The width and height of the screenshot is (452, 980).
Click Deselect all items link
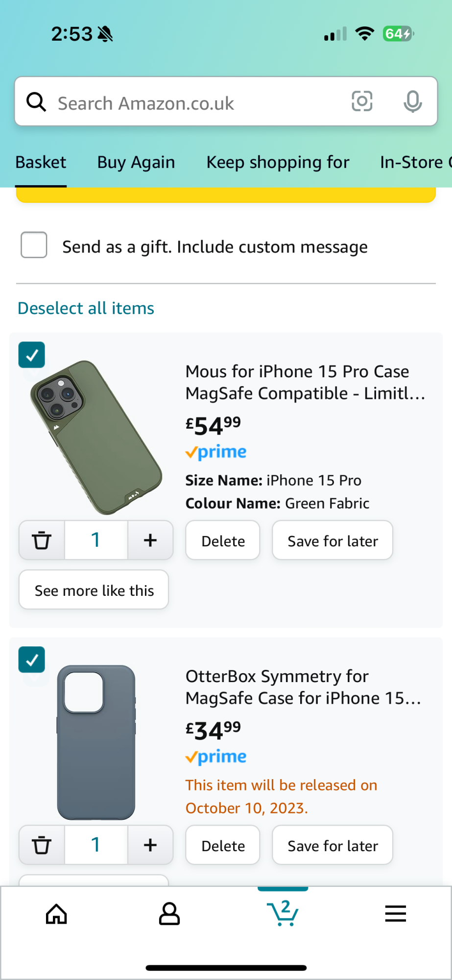click(86, 308)
